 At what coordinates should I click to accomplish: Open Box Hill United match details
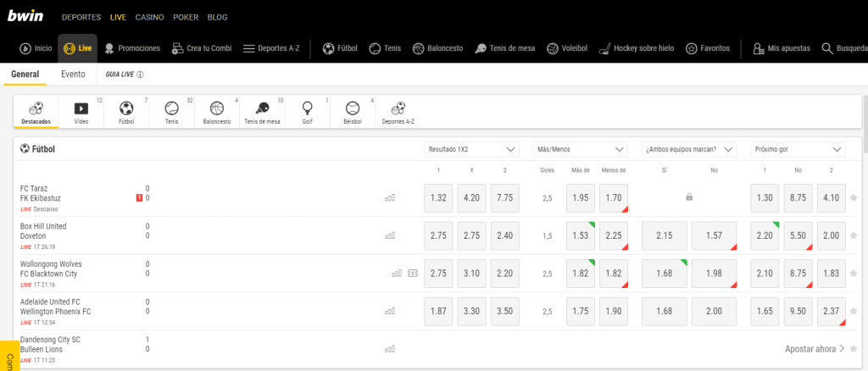click(43, 231)
